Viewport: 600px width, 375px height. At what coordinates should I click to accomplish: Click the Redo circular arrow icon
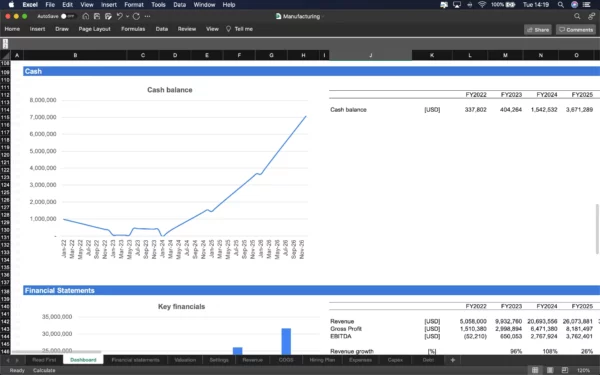click(x=136, y=16)
